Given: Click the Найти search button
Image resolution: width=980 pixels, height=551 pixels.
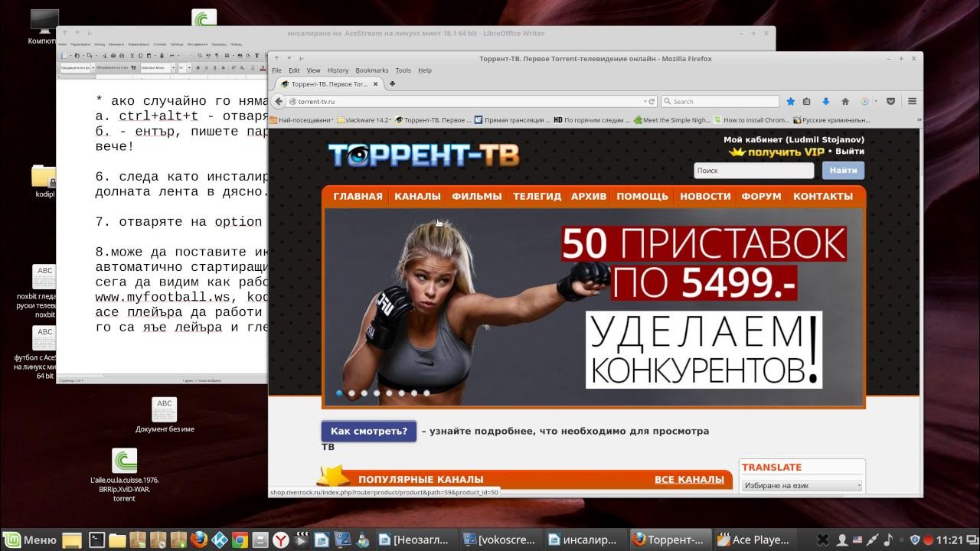Looking at the screenshot, I should [843, 171].
